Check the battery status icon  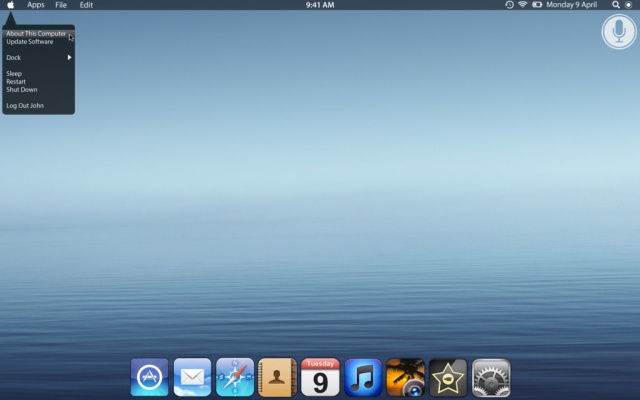pyautogui.click(x=537, y=5)
